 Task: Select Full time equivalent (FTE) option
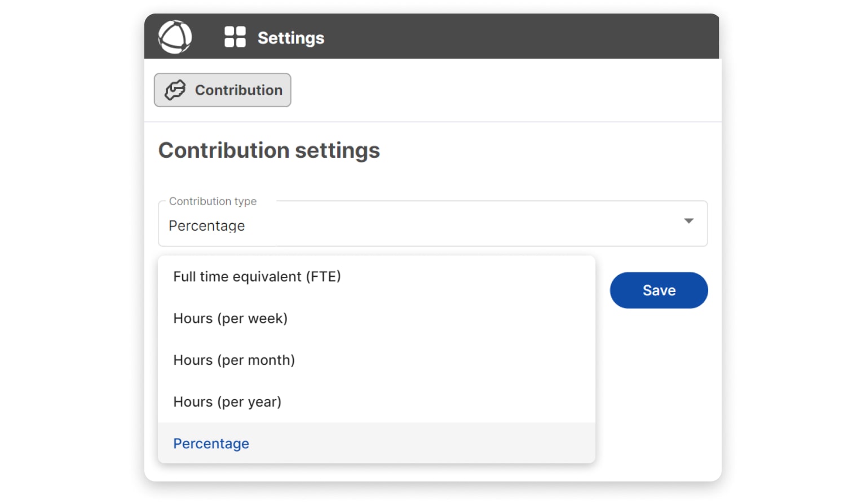(x=257, y=277)
